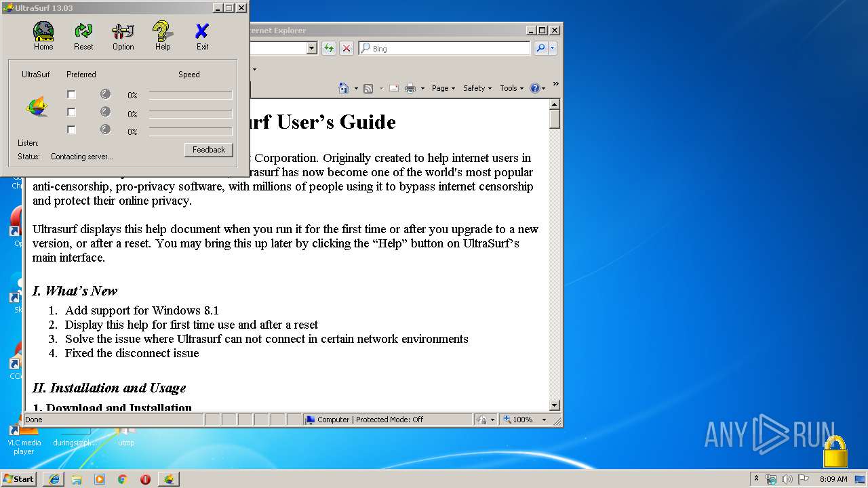Click first server speed progress bar

point(191,96)
